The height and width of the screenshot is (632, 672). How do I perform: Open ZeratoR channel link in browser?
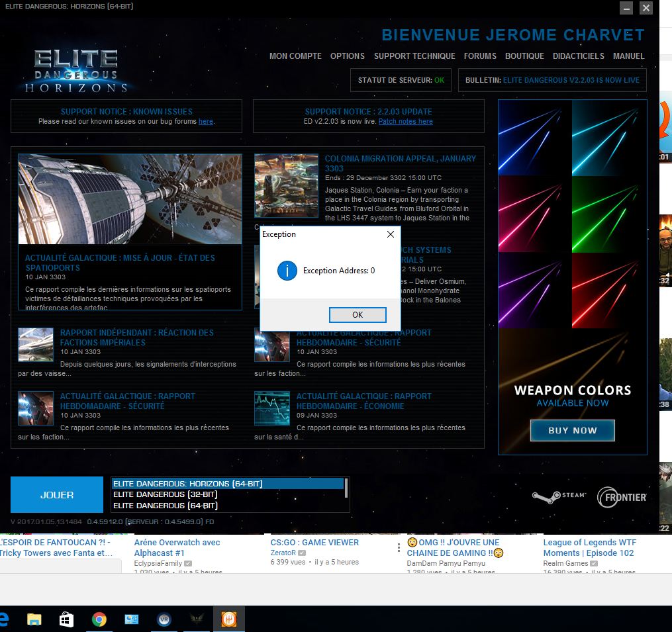click(283, 553)
